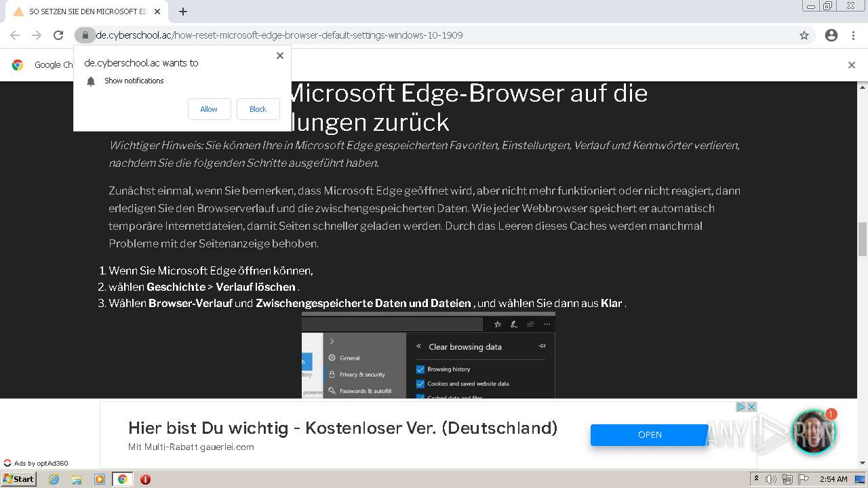Bookmark this page with the star icon
This screenshot has width=868, height=488.
[x=804, y=35]
